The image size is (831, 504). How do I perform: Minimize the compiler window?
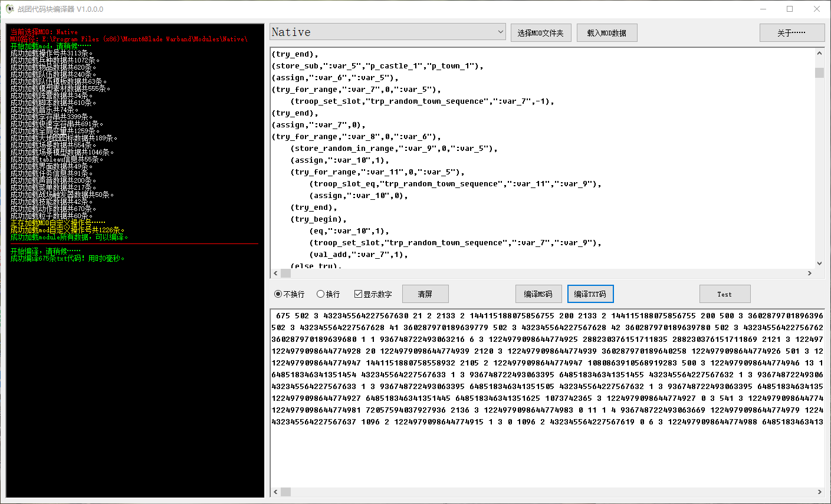[763, 9]
